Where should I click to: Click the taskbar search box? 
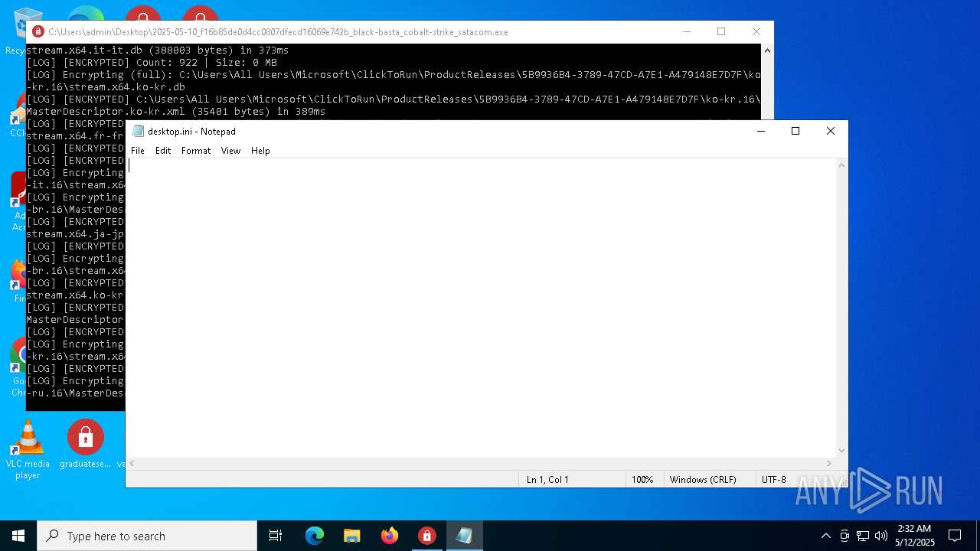(147, 536)
